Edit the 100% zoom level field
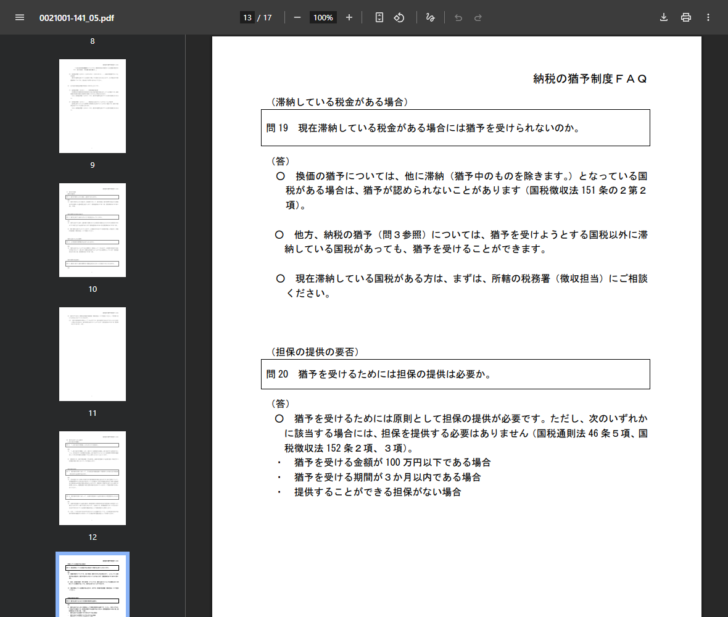Image resolution: width=728 pixels, height=617 pixels. click(x=323, y=18)
